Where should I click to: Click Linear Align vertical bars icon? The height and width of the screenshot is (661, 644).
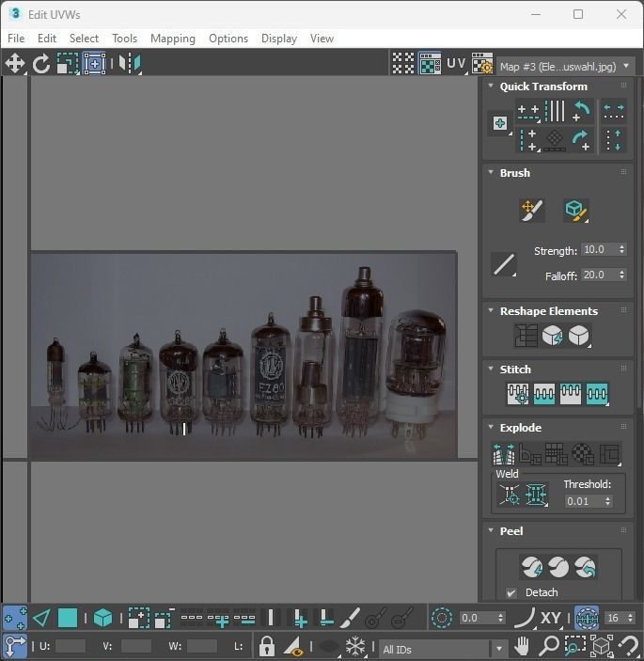(x=555, y=111)
